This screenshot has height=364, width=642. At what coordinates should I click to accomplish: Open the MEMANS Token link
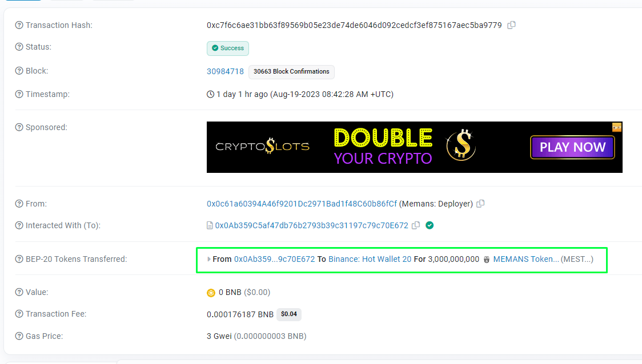[x=525, y=259]
